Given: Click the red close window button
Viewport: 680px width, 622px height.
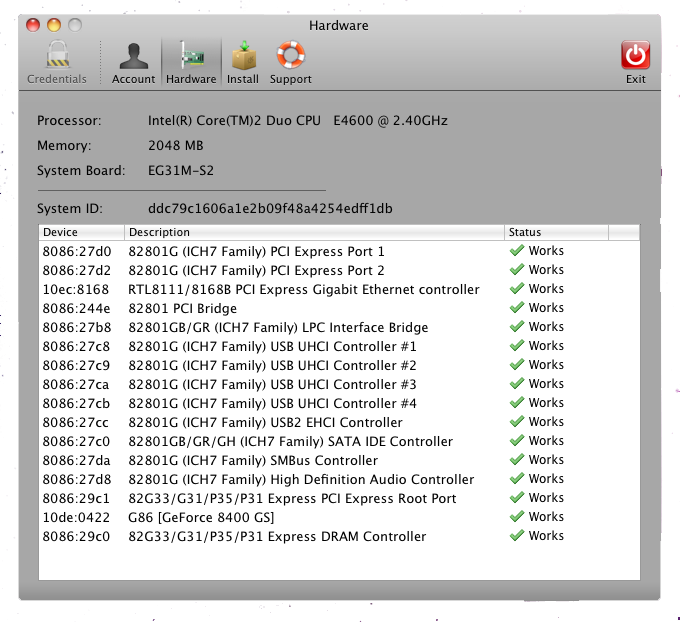Looking at the screenshot, I should coord(33,25).
